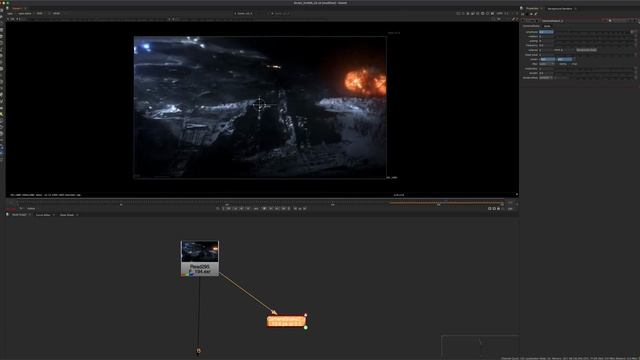Play the timeline backward

coord(248,209)
